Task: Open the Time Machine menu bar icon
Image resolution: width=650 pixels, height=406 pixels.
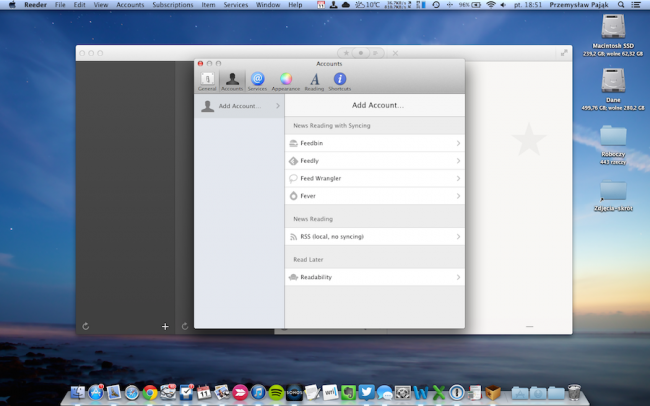Action: coord(436,5)
